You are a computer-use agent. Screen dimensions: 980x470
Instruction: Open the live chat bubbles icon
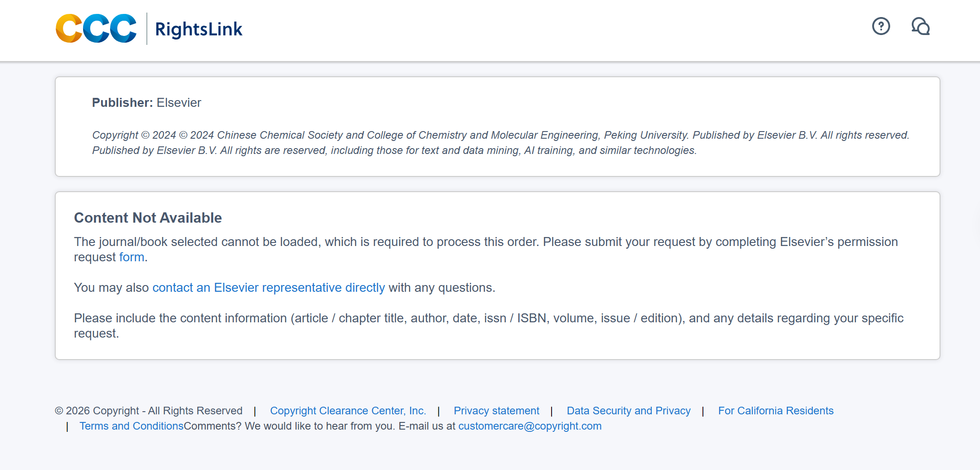pos(920,26)
